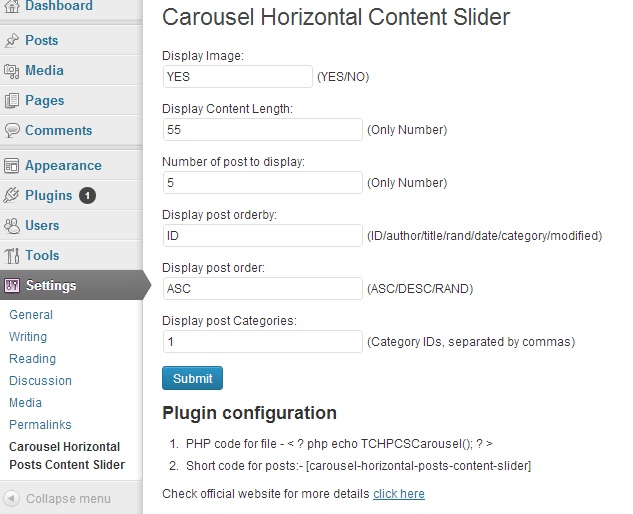633x514 pixels.
Task: Click the Users icon in sidebar
Action: coord(12,225)
